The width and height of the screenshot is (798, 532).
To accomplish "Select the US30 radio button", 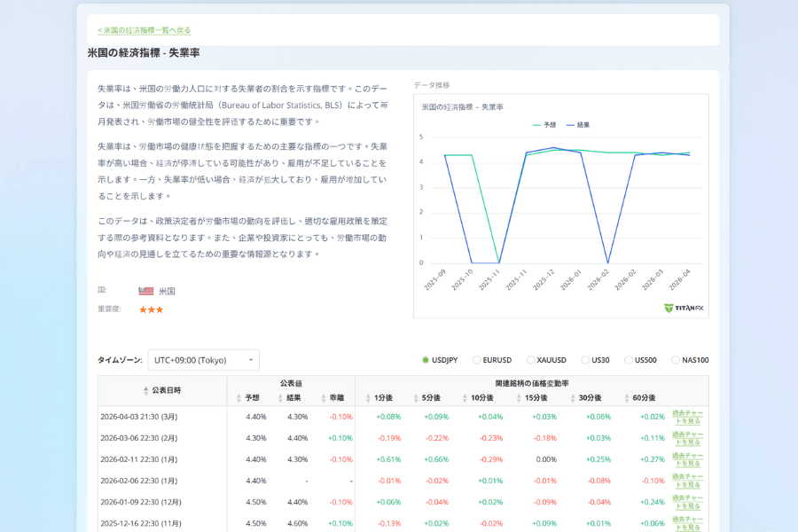I will (585, 360).
